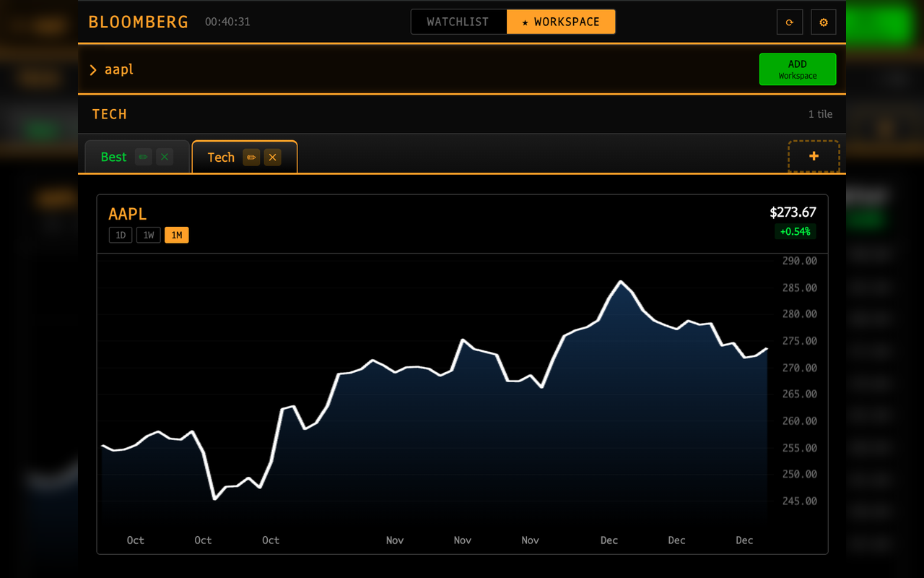This screenshot has width=924, height=578.
Task: Select the Best tab
Action: point(113,156)
